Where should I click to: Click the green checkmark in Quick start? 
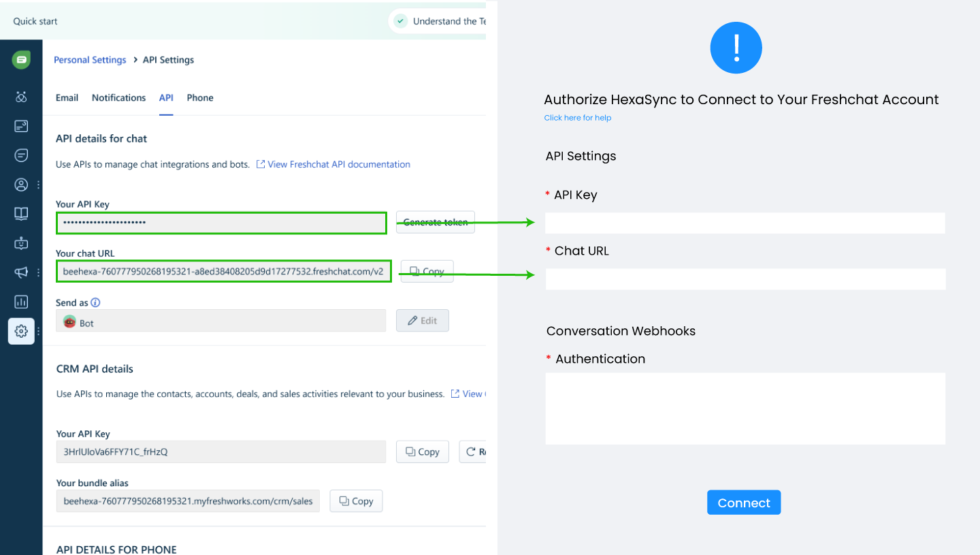(x=401, y=21)
